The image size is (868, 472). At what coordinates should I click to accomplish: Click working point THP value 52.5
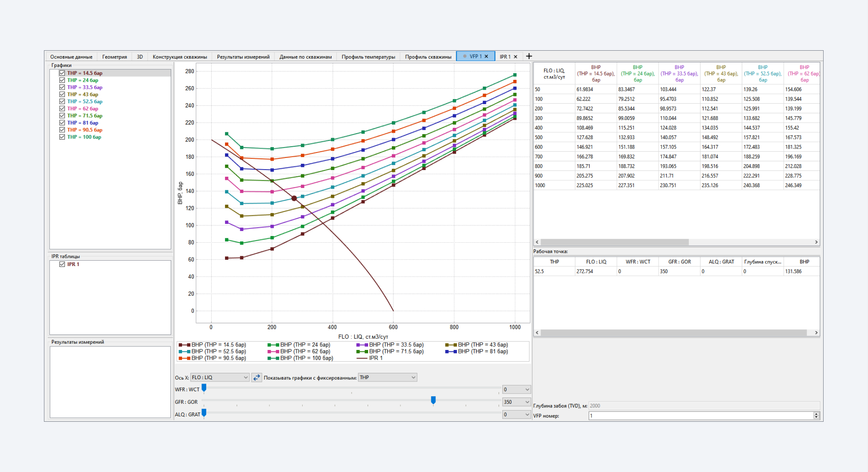(x=554, y=271)
